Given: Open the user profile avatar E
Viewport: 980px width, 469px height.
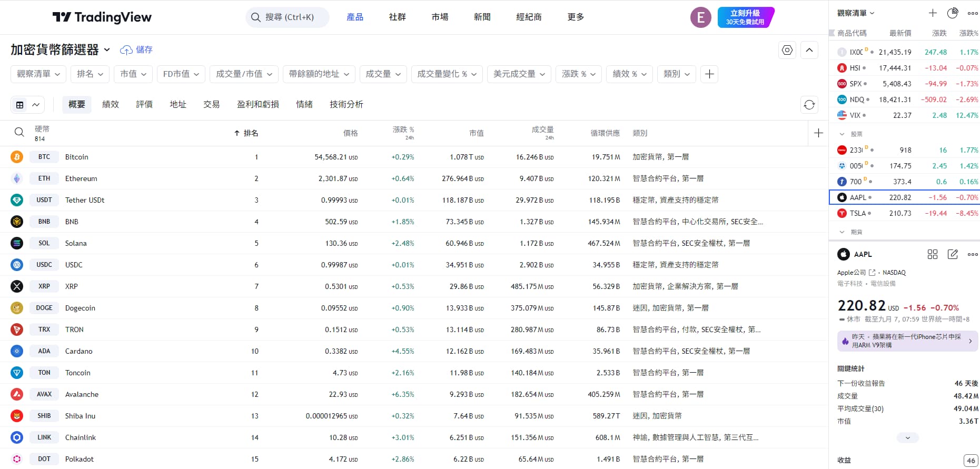Looking at the screenshot, I should [x=700, y=17].
